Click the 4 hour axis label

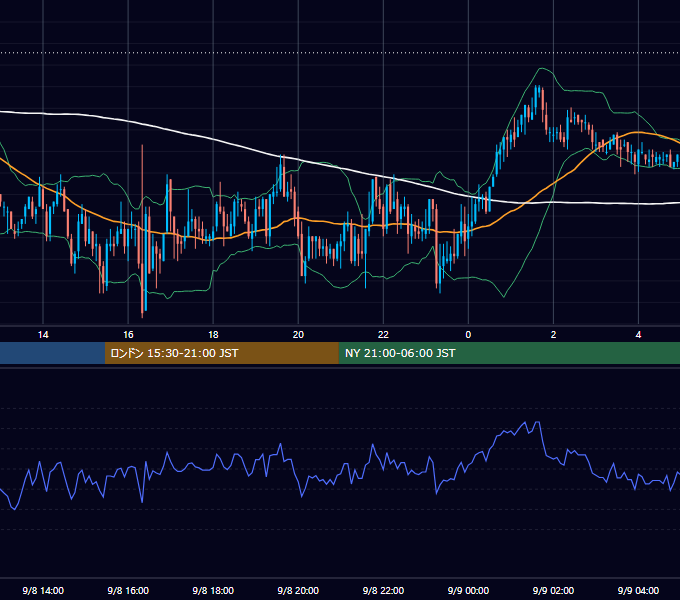(x=638, y=335)
